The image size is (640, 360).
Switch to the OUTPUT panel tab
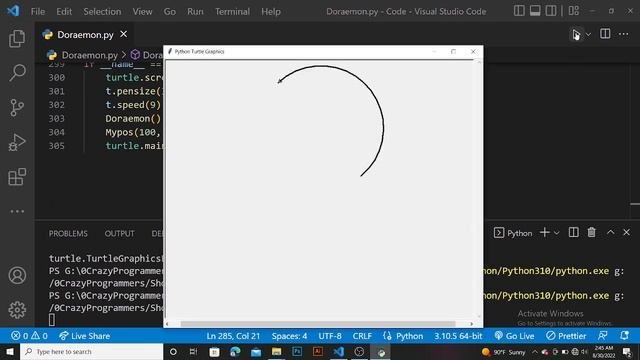coord(119,233)
